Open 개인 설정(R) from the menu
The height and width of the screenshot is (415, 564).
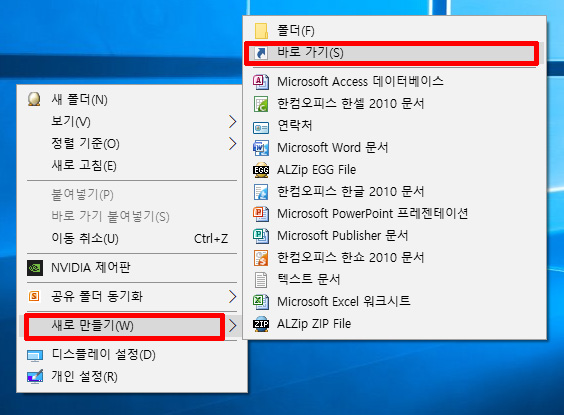132,377
